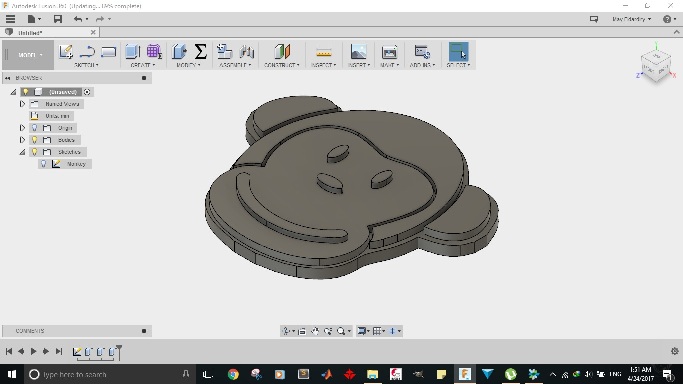Open the Insert dropdown menu
The image size is (683, 384).
click(359, 65)
